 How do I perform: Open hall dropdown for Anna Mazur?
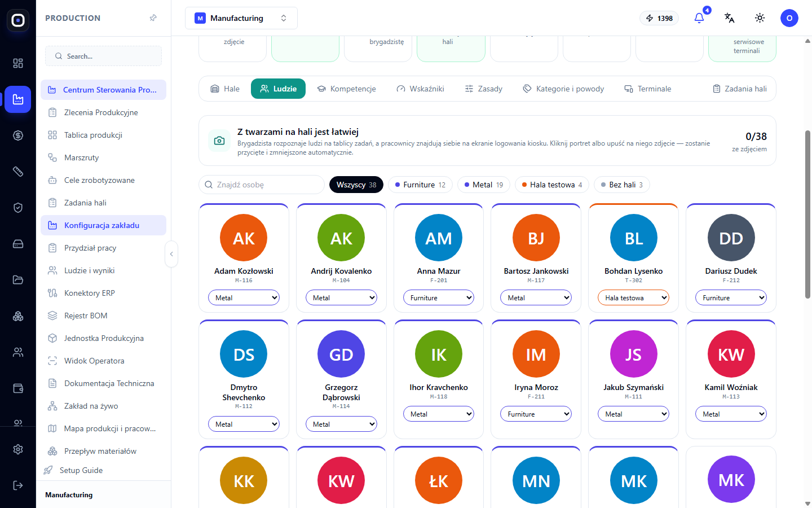(439, 297)
